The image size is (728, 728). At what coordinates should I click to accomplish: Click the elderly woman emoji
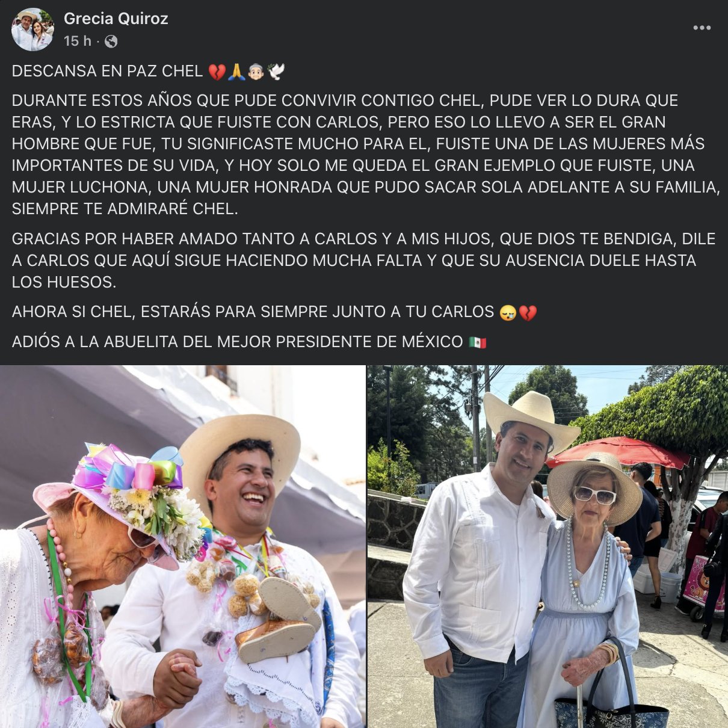[256, 72]
